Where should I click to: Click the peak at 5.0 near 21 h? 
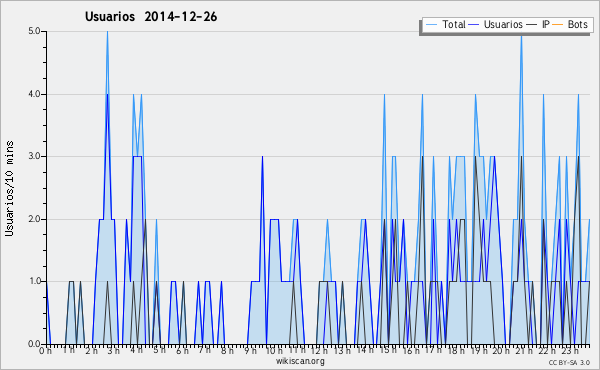click(x=521, y=37)
